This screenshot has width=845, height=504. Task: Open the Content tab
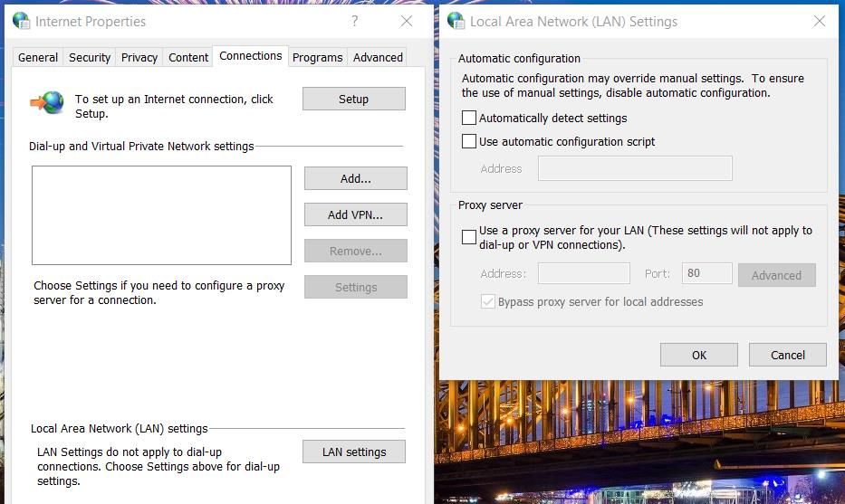(x=188, y=58)
